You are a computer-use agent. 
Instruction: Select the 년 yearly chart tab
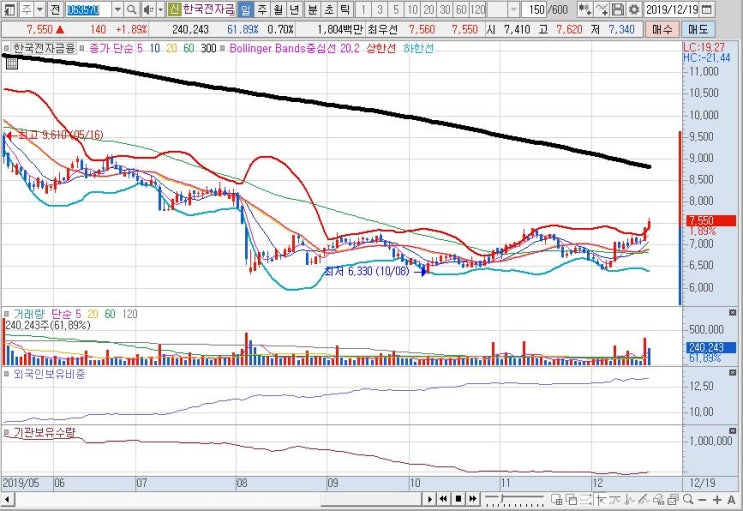point(294,9)
